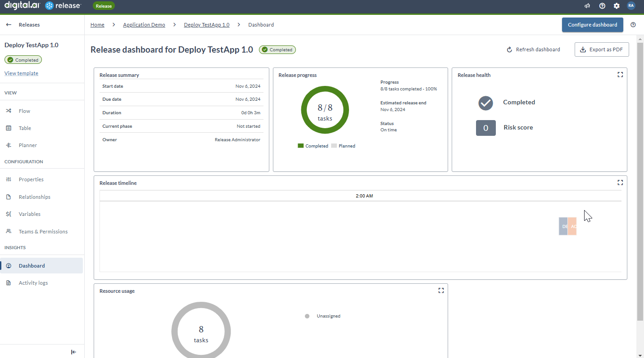Click the Activity logs icon

click(x=9, y=283)
